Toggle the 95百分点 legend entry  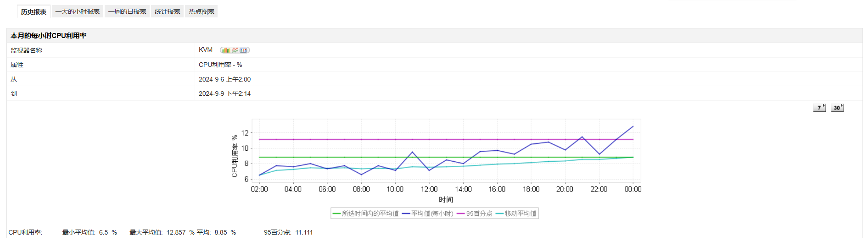tap(475, 214)
